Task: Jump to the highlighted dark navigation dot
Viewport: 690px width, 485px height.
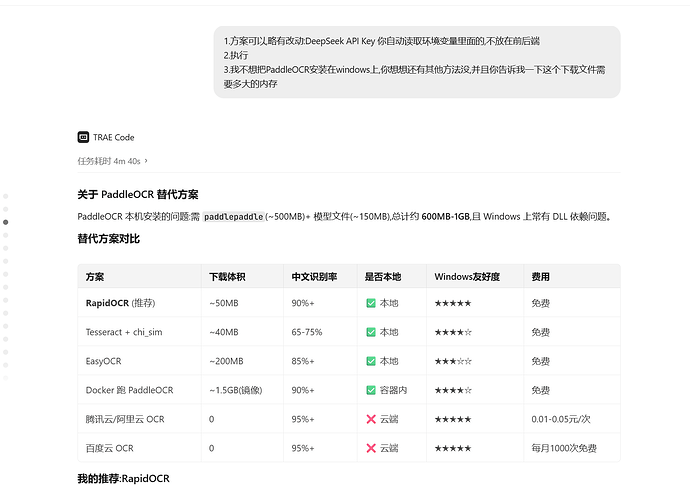Action: click(x=6, y=222)
